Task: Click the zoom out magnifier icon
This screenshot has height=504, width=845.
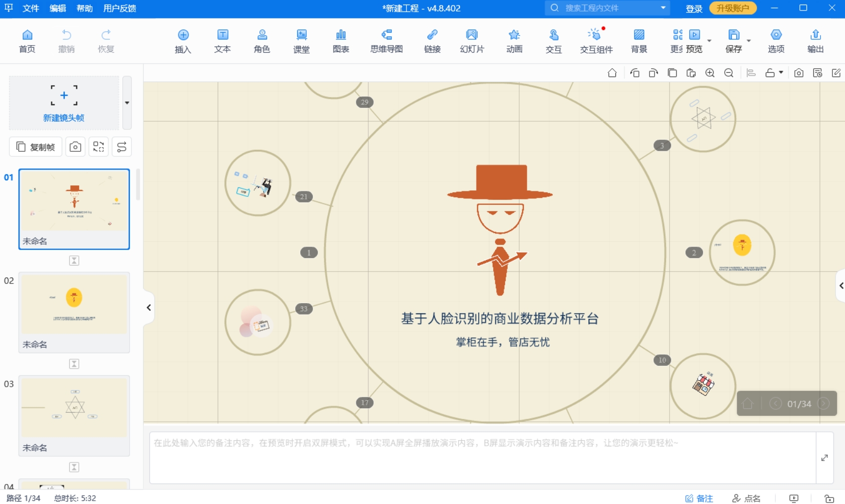Action: [729, 73]
